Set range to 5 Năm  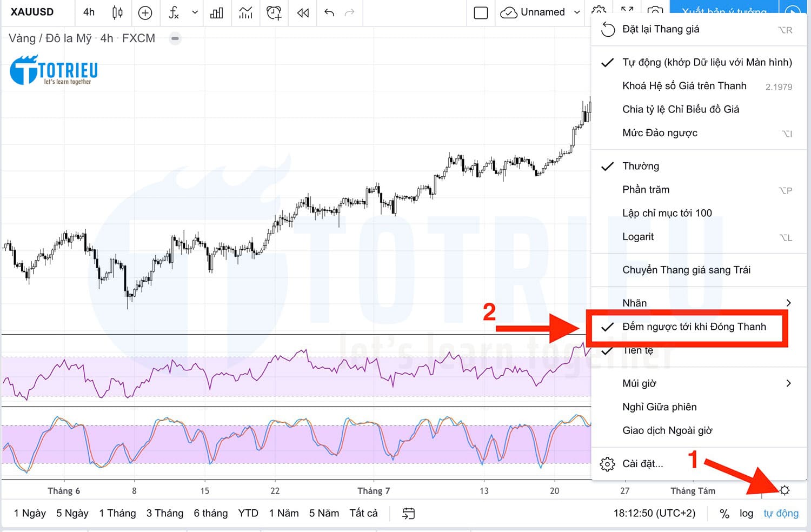(x=324, y=513)
